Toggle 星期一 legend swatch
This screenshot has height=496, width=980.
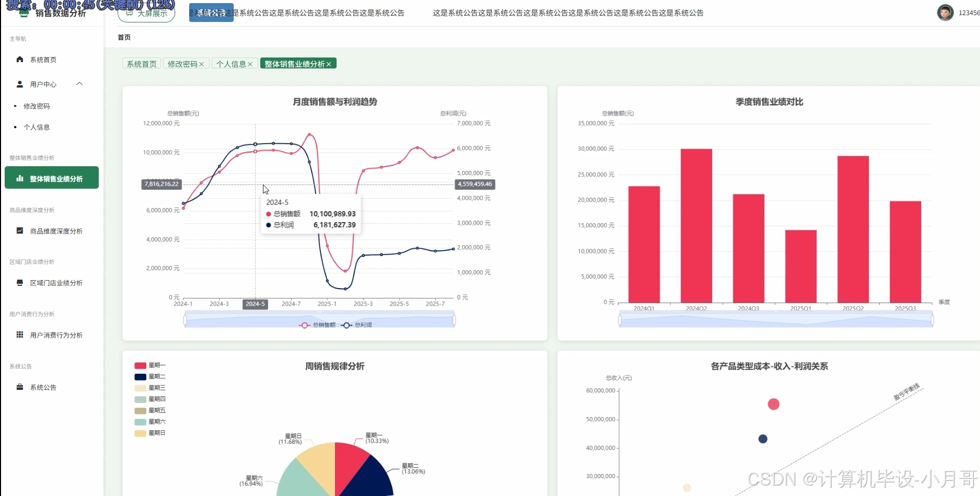140,365
